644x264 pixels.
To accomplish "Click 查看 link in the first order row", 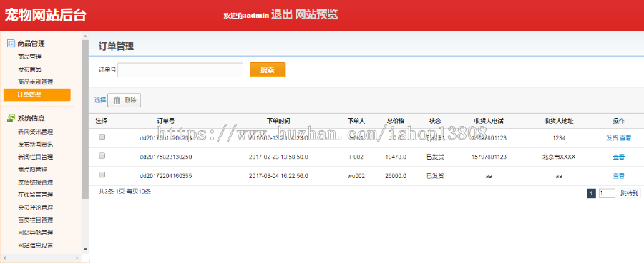I will coord(625,138).
